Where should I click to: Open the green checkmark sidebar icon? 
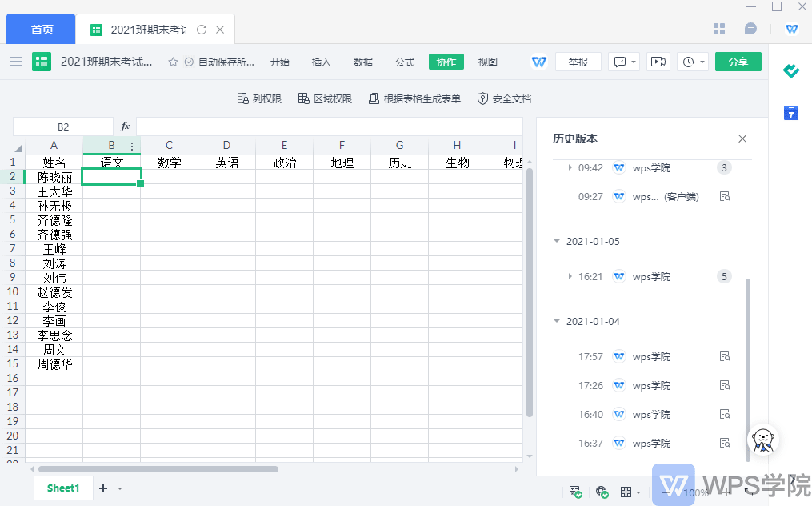(790, 70)
